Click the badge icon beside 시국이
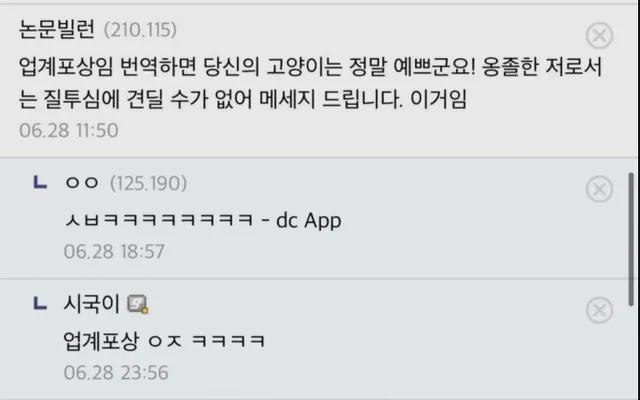The width and height of the screenshot is (640, 400). tap(138, 304)
